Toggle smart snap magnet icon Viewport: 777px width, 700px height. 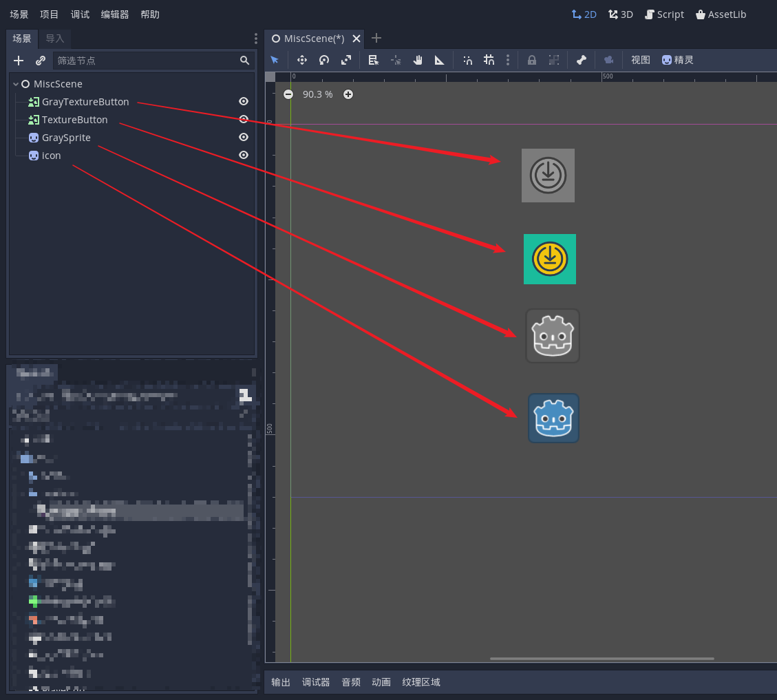tap(467, 60)
